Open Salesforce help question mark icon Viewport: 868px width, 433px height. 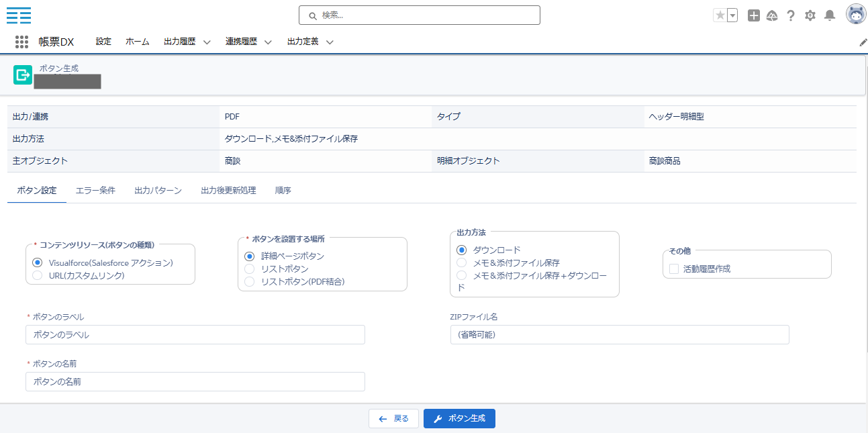(x=791, y=15)
